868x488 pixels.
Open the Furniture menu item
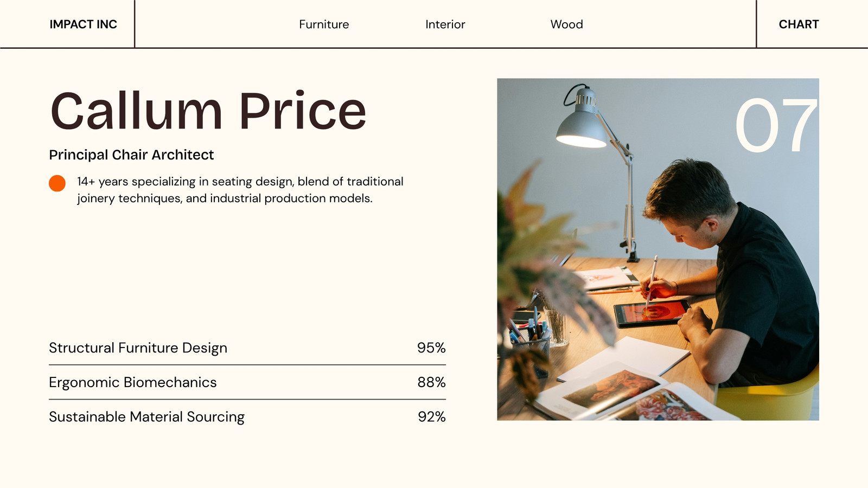324,24
